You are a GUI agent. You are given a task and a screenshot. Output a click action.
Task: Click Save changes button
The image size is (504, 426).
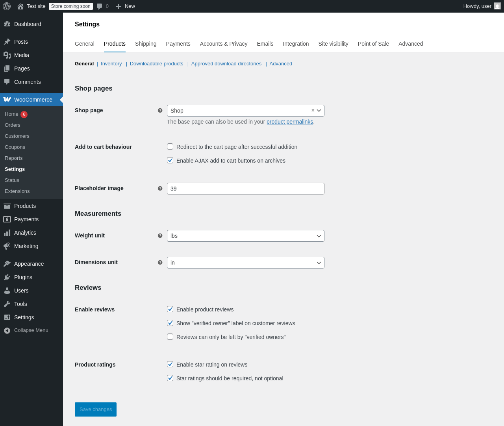pyautogui.click(x=96, y=409)
